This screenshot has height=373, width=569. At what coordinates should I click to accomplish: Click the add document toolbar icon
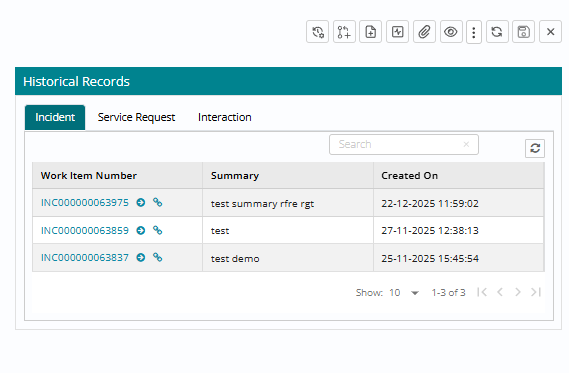click(x=371, y=32)
